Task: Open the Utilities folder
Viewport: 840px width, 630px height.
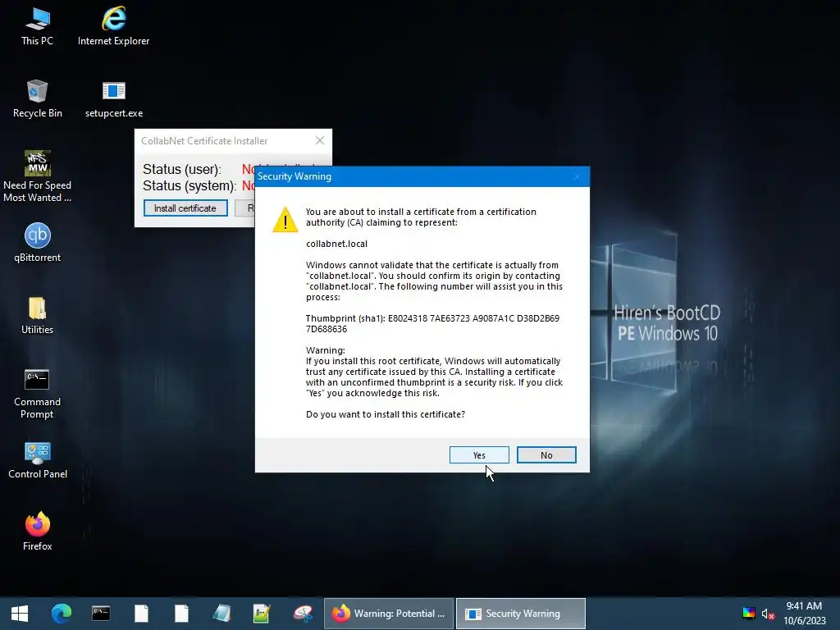Action: pyautogui.click(x=38, y=316)
